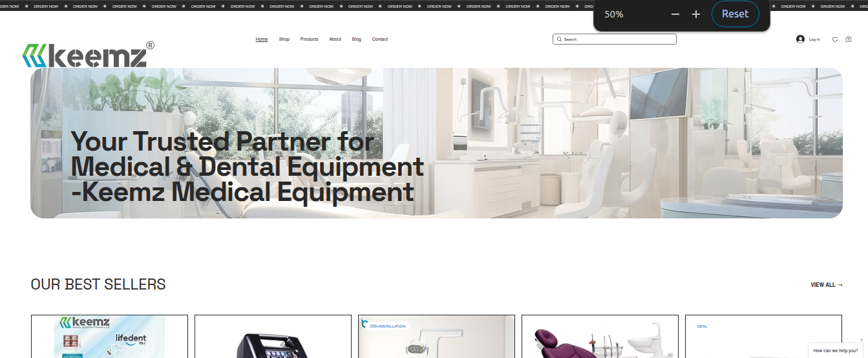Go to the Contact page
Viewport: 868px width, 358px height.
coord(380,39)
